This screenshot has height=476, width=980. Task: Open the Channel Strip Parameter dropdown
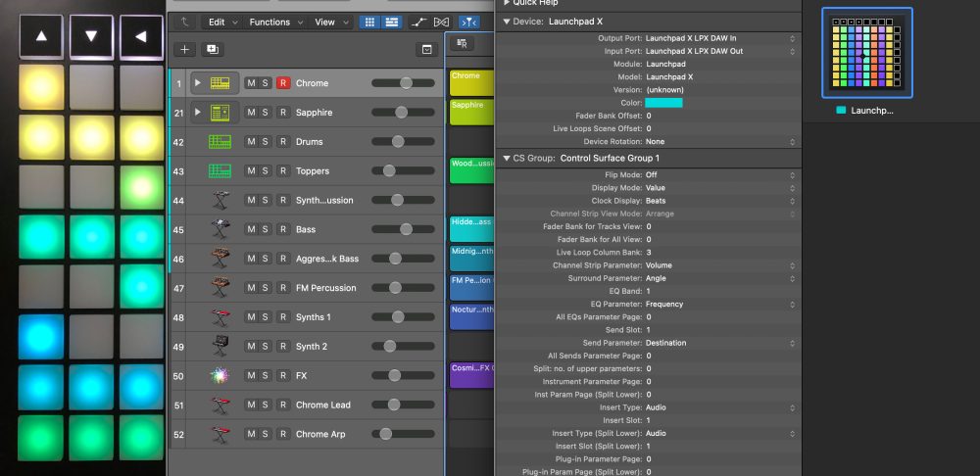tap(720, 265)
